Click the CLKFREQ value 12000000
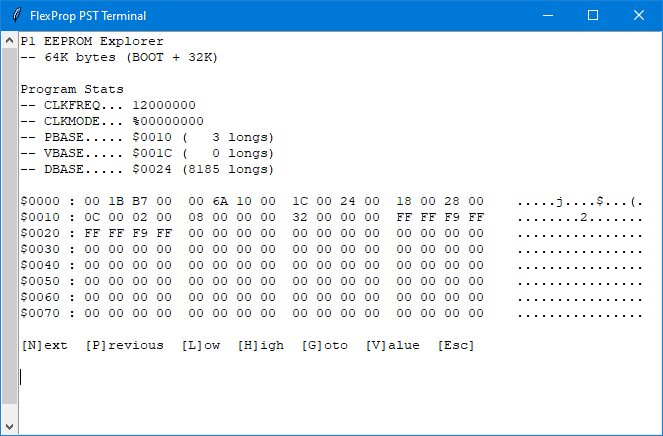 [164, 105]
